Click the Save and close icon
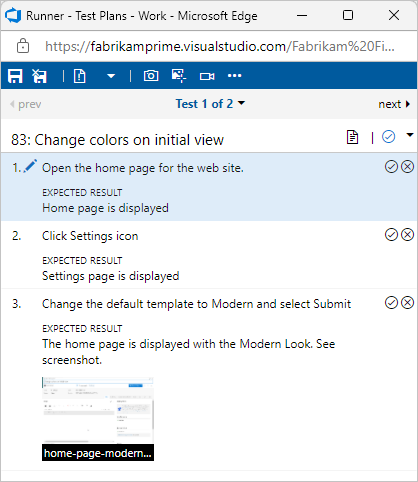Viewport: 418px width, 482px height. [x=39, y=76]
